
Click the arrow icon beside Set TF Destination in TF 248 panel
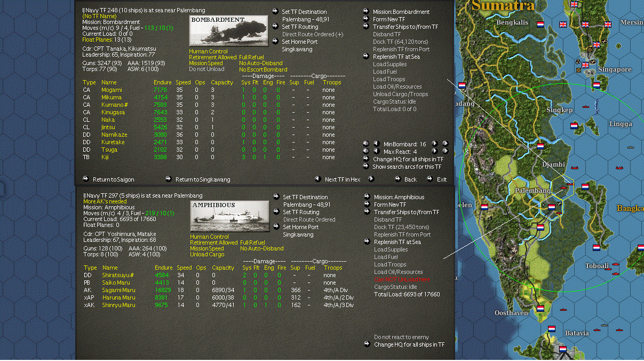275,11
